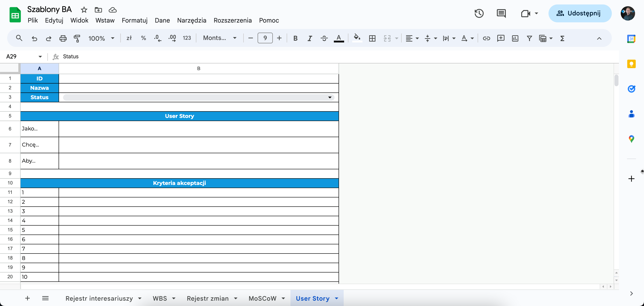Toggle italic text formatting
Viewport: 644px width, 306px height.
[x=310, y=38]
